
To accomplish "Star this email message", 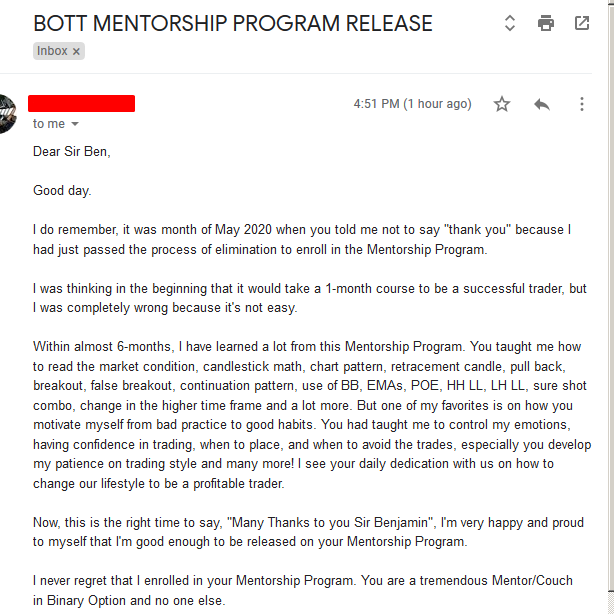I will point(502,104).
